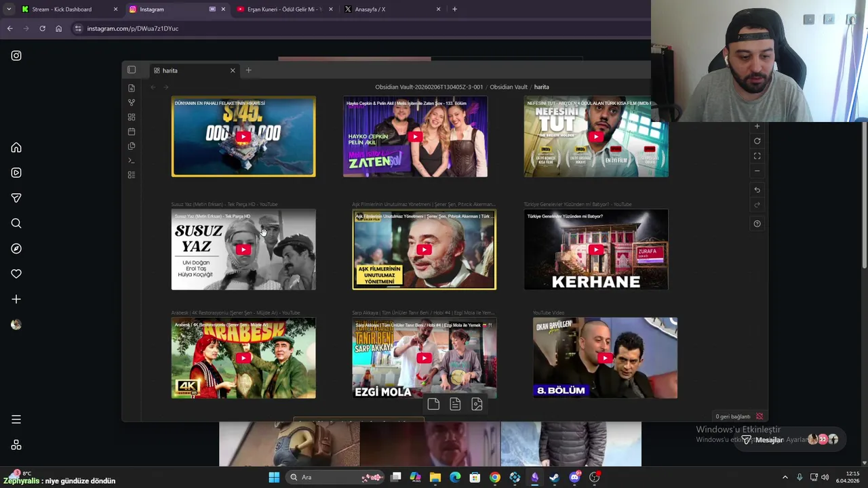Open Instagram hamburger More menu
The height and width of the screenshot is (488, 868).
coord(16,420)
